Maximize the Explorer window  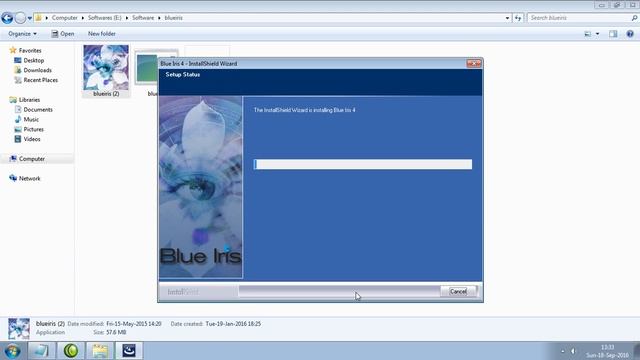tap(617, 5)
